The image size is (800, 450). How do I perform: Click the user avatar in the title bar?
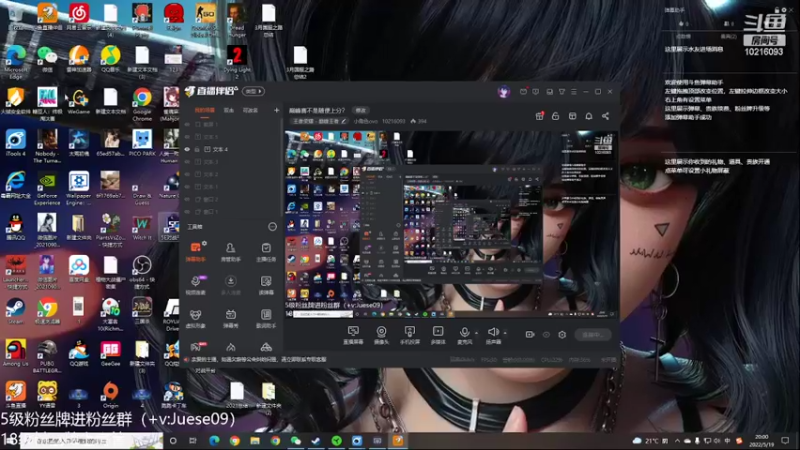click(504, 92)
